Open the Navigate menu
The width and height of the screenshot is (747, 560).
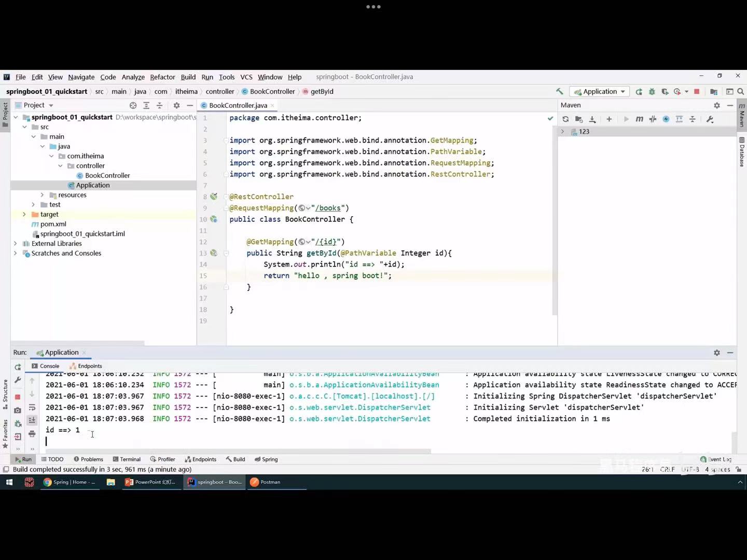coord(81,77)
